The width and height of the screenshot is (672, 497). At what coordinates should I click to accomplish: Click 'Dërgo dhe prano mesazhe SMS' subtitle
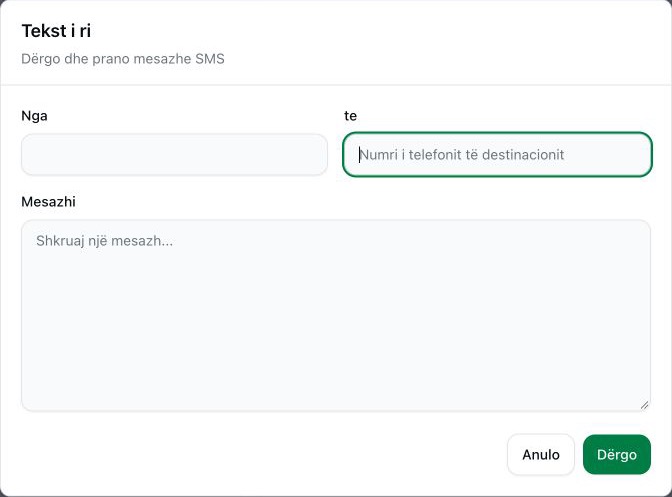pyautogui.click(x=123, y=59)
